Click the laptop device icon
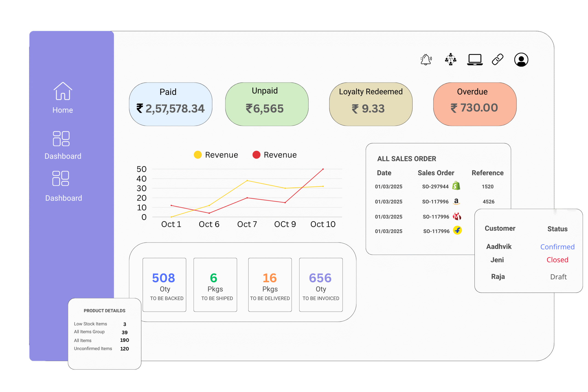588x392 pixels. (475, 60)
